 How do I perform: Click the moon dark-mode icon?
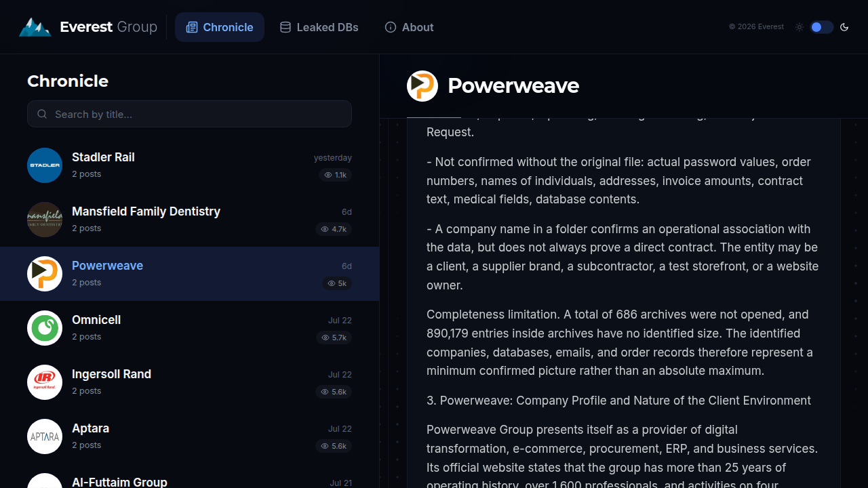click(x=844, y=27)
